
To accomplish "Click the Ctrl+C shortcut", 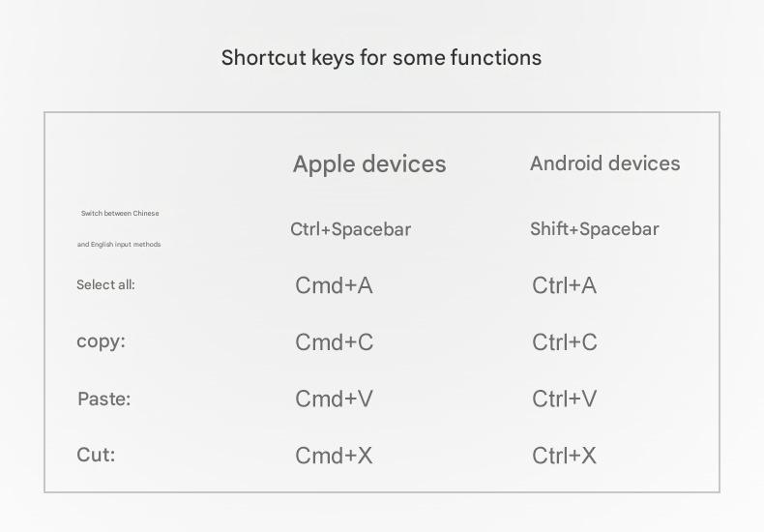I will 565,342.
